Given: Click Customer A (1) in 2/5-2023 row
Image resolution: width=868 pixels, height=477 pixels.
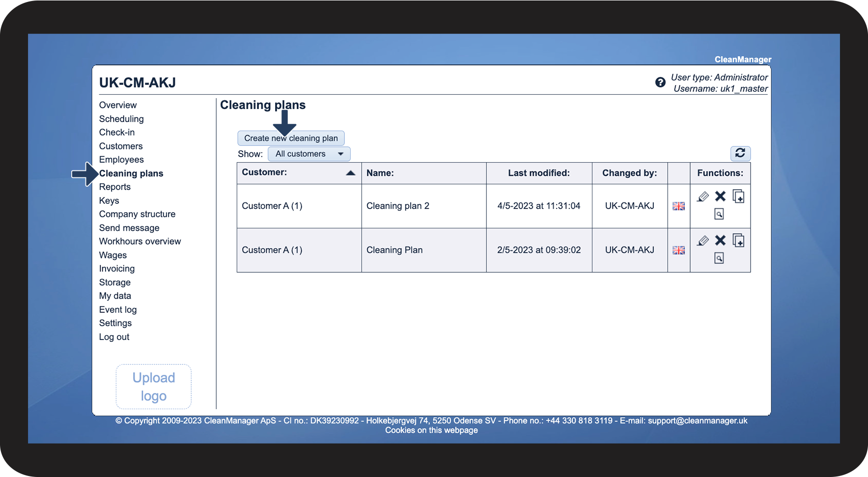Looking at the screenshot, I should pos(272,250).
